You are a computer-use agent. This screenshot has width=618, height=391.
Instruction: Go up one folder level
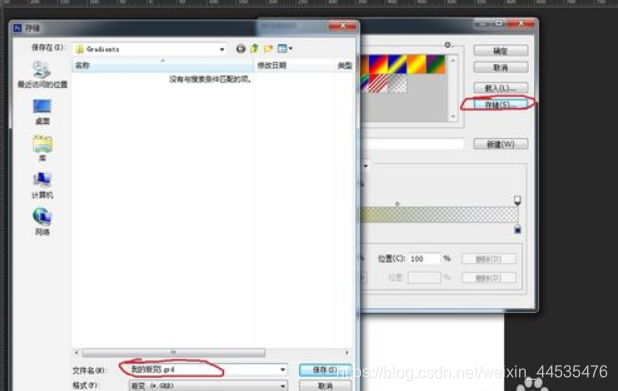(254, 48)
